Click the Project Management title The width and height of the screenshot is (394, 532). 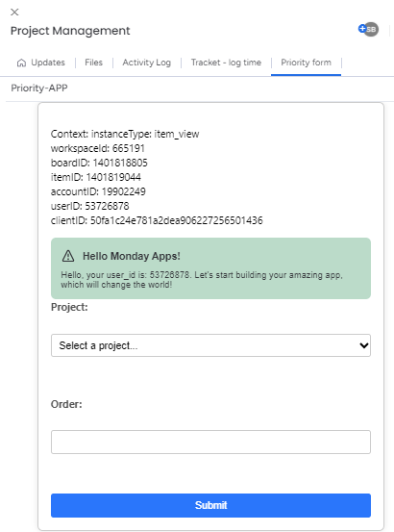(x=70, y=31)
